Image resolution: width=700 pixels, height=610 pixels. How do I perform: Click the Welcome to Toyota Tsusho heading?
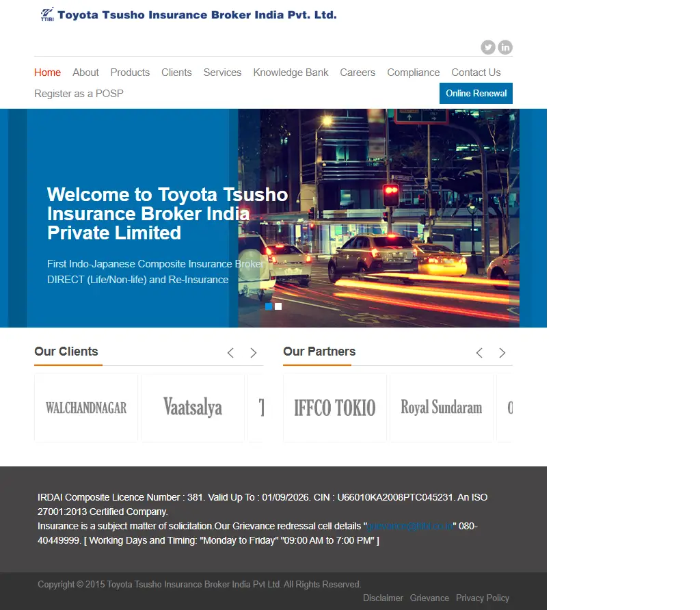(167, 213)
